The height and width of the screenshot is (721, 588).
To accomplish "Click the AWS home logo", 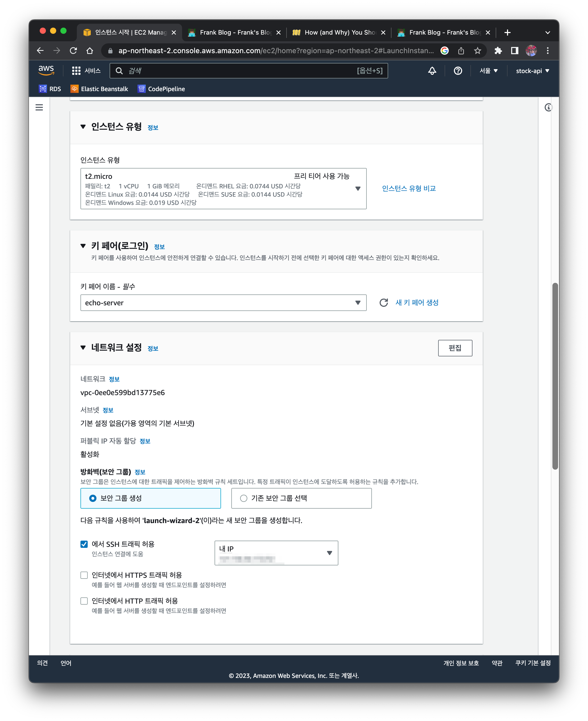I will pyautogui.click(x=46, y=70).
